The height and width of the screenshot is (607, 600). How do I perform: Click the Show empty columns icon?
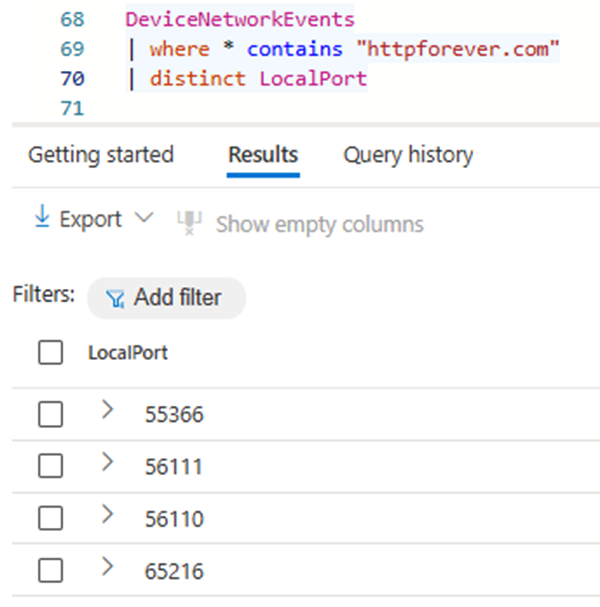click(189, 222)
